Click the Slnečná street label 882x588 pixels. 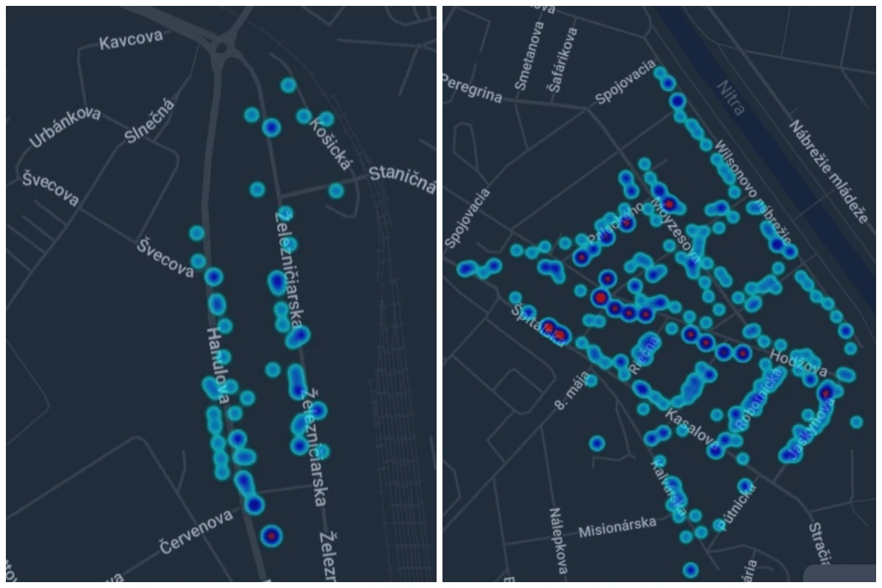[150, 121]
